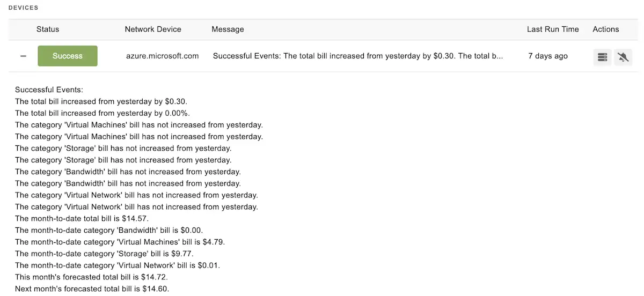This screenshot has height=296, width=644.
Task: Click the truncated message summary in the row
Action: tap(358, 56)
